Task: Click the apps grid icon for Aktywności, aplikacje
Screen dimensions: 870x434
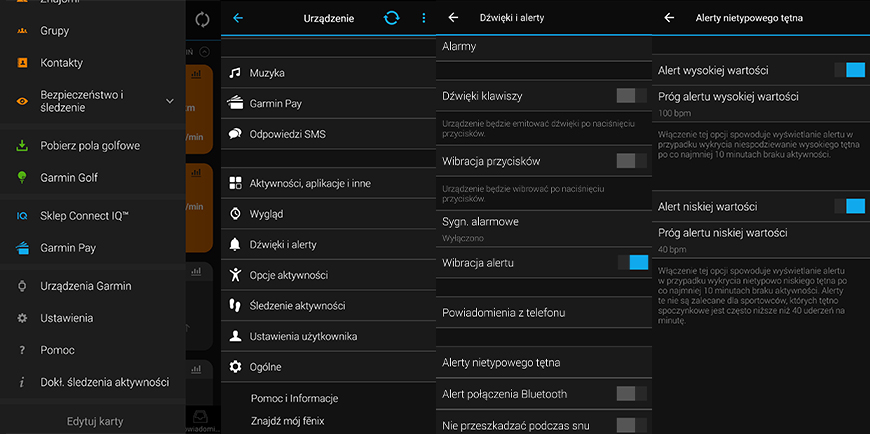Action: [x=235, y=183]
